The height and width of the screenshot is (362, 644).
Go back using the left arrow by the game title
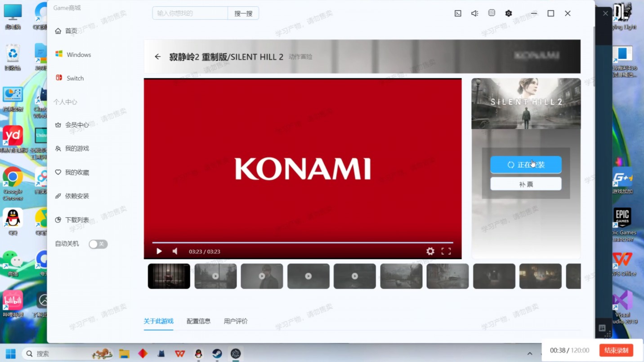pyautogui.click(x=157, y=57)
